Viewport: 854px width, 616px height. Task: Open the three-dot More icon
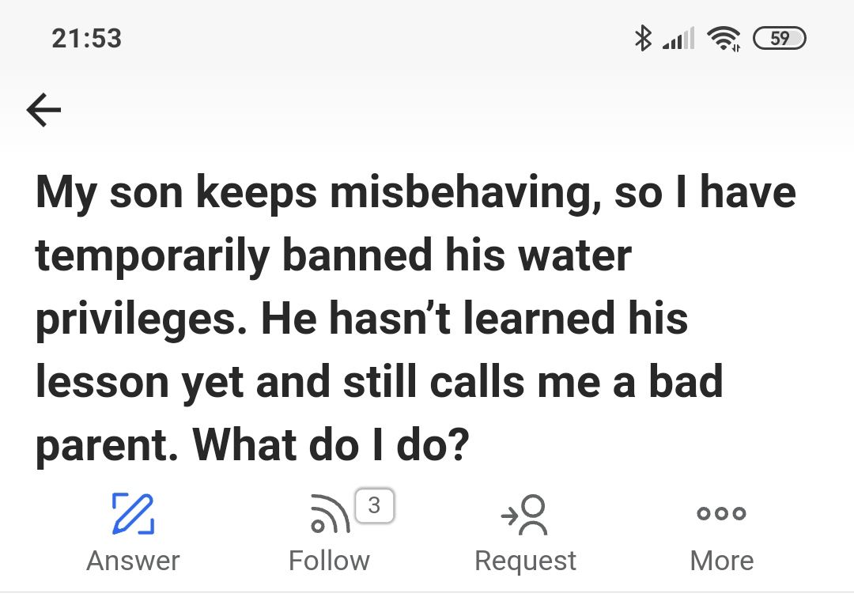[x=721, y=513]
